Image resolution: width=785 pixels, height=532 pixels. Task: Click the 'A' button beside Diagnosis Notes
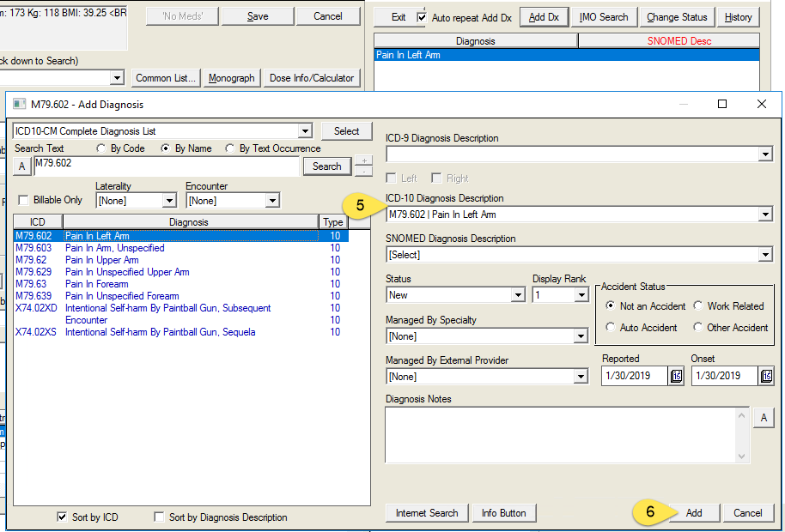(762, 418)
